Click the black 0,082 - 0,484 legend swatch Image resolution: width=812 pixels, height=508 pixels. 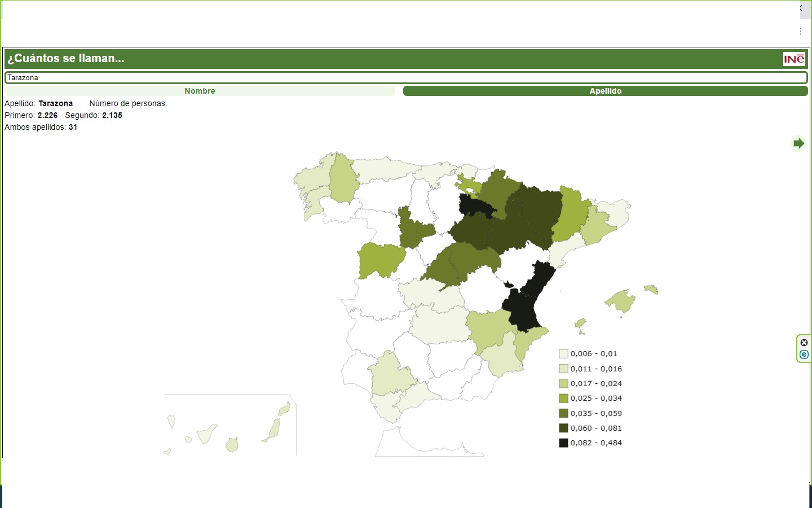click(563, 443)
